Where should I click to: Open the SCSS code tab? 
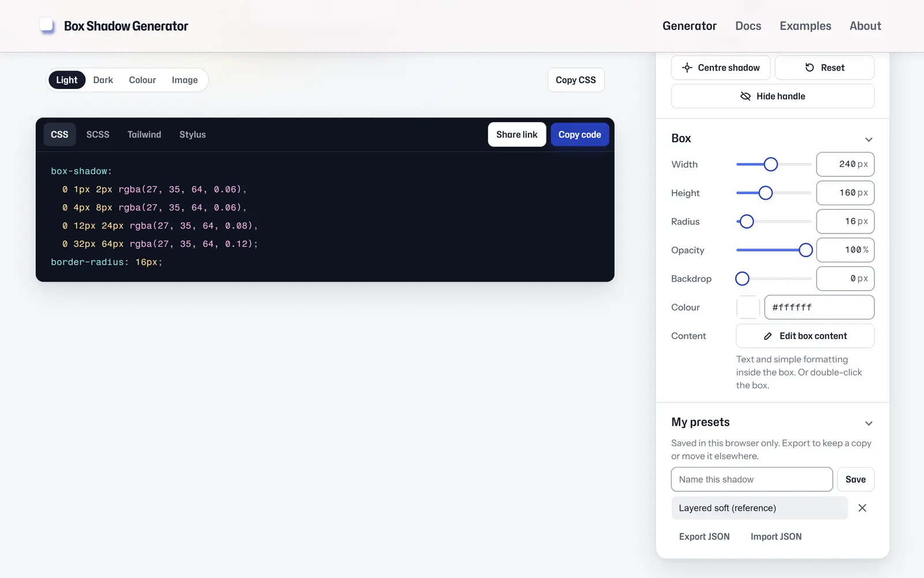(98, 135)
